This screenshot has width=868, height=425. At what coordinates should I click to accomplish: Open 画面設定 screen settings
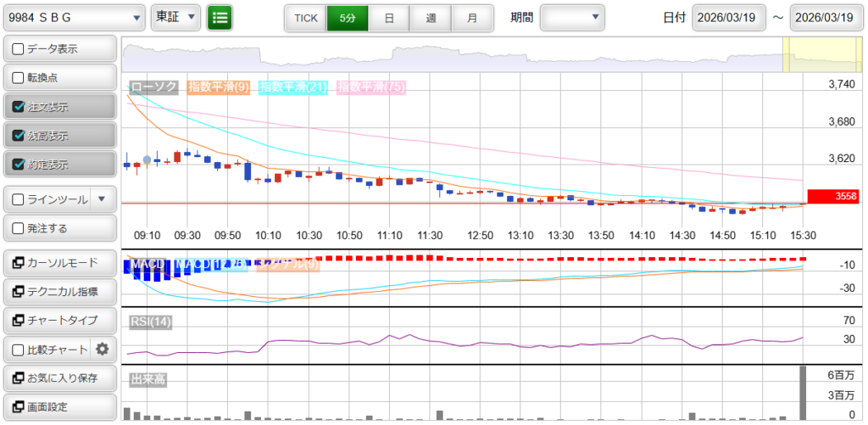click(59, 406)
